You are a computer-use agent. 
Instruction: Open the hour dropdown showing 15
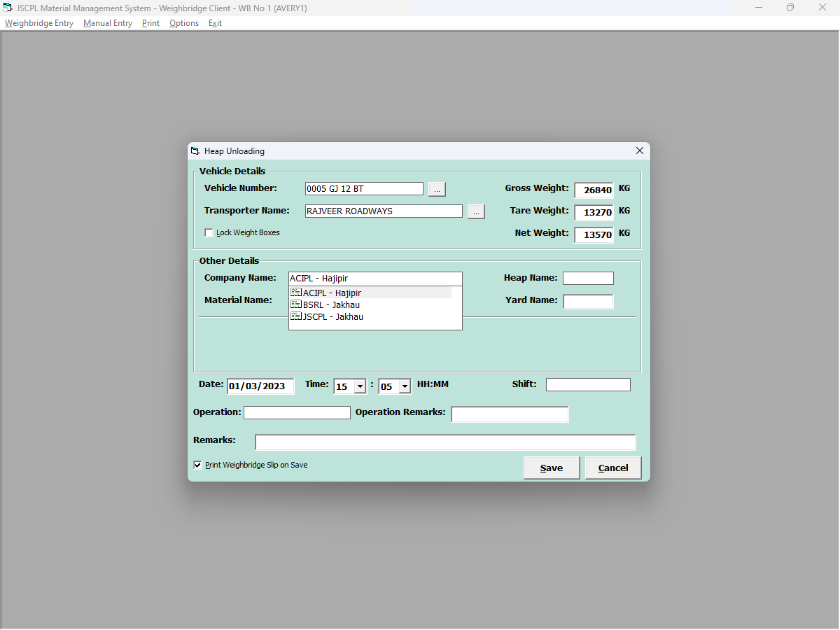[x=360, y=386]
